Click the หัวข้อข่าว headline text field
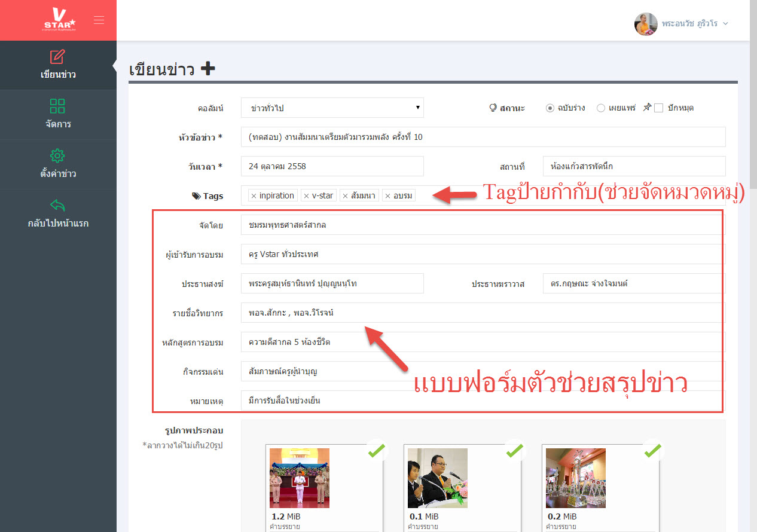 tap(483, 137)
